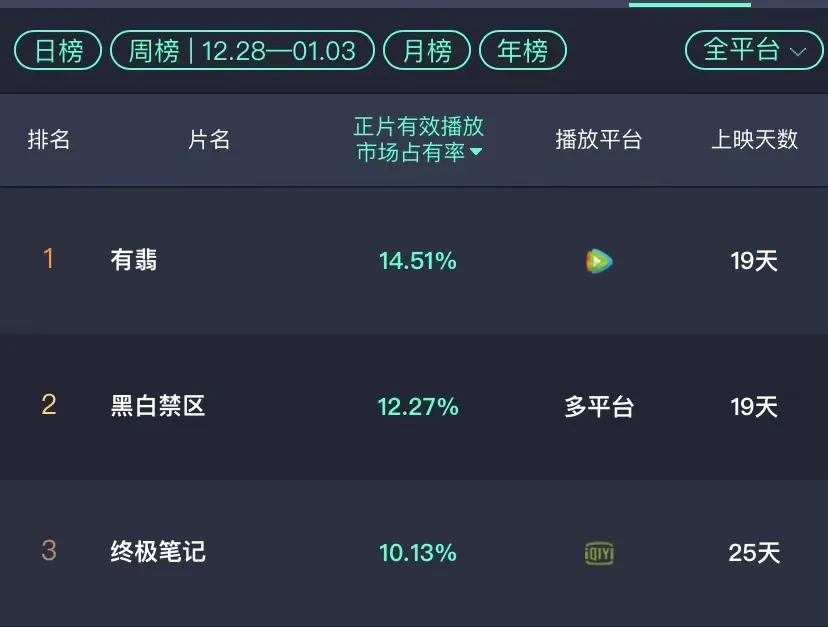The width and height of the screenshot is (828, 627).
Task: Sort by 正片有效播放市场占有率 column
Action: 418,139
